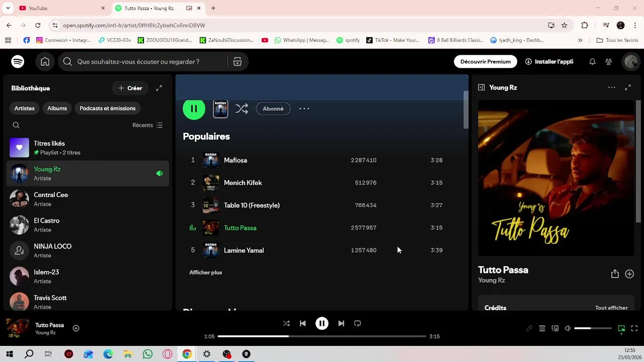Adjust the volume slider
The height and width of the screenshot is (362, 644).
[593, 328]
